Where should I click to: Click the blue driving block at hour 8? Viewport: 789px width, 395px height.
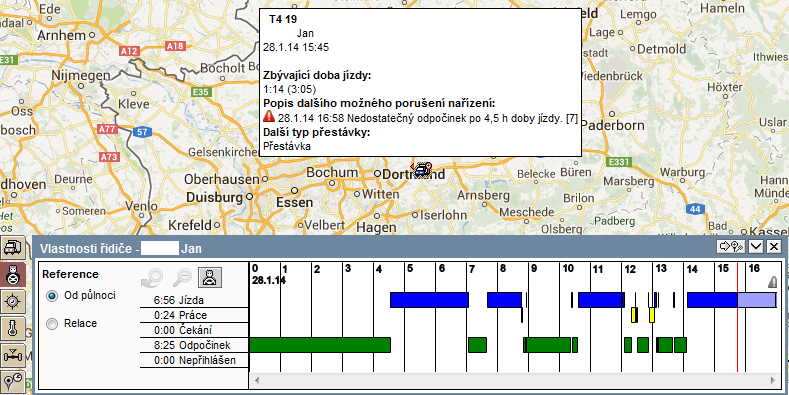[x=504, y=300]
